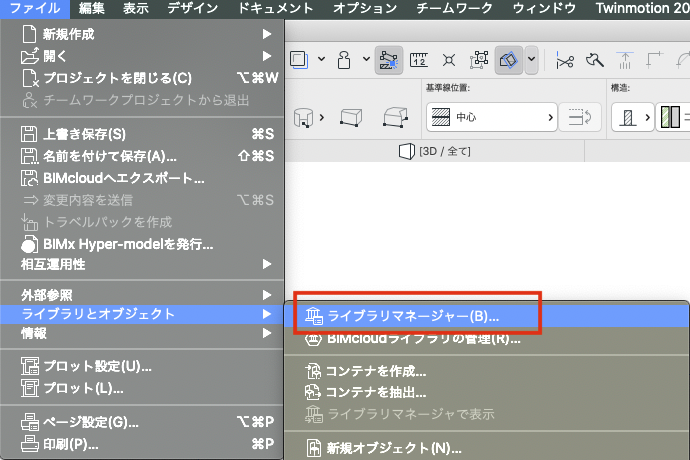Toggle the highlighted guide-line snap icon
This screenshot has width=690, height=460.
coord(389,60)
